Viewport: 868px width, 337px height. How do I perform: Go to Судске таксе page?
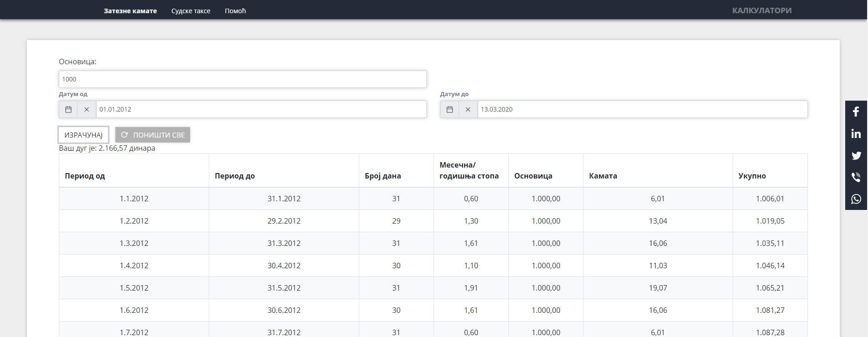(191, 11)
